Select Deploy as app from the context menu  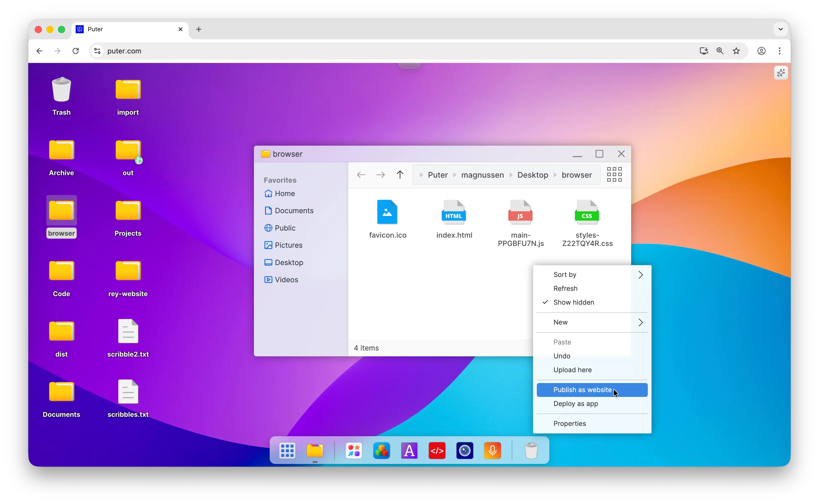point(575,404)
